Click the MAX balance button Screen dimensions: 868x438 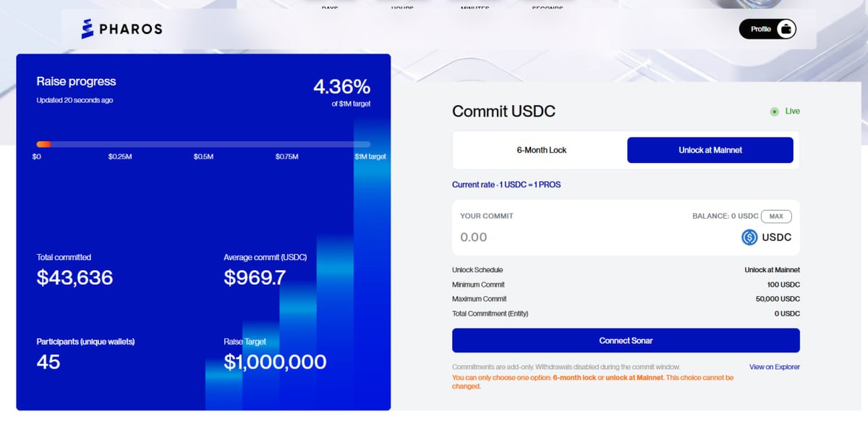(x=776, y=216)
